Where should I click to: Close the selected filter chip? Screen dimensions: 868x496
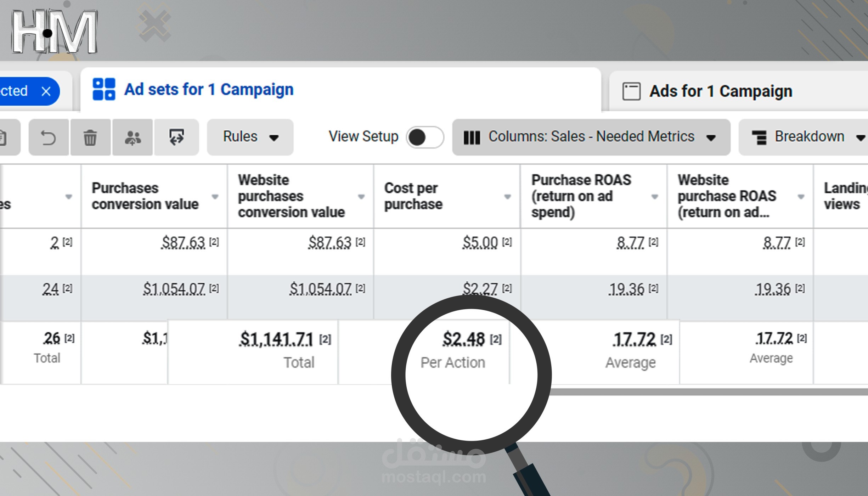pyautogui.click(x=46, y=91)
